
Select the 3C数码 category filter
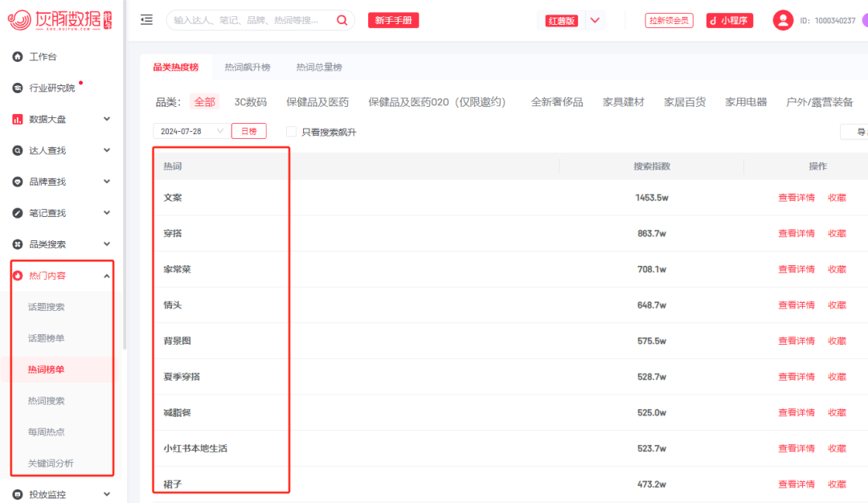250,102
